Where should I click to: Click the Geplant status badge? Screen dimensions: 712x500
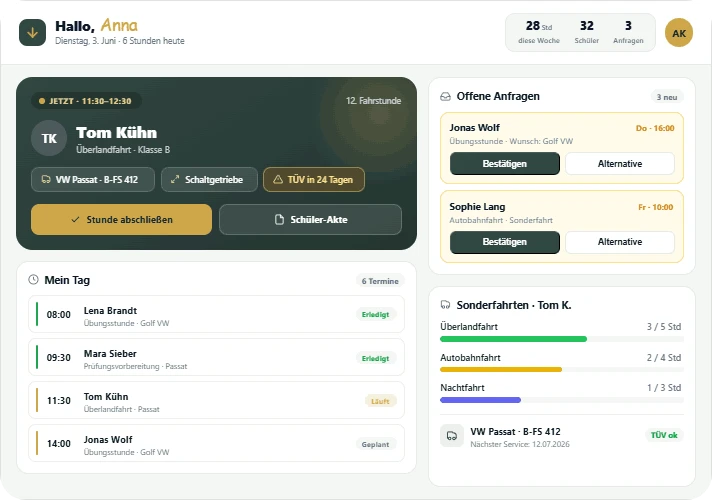(376, 445)
